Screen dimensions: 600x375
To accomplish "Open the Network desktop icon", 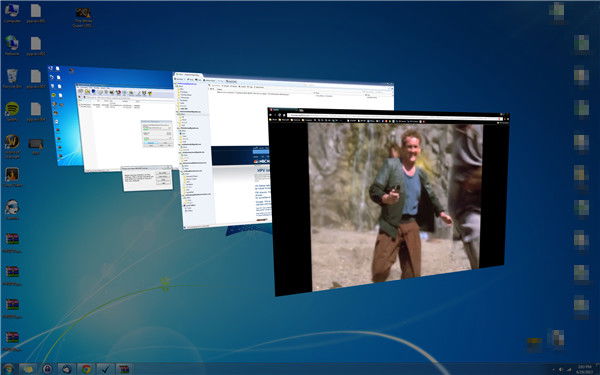I will point(12,46).
